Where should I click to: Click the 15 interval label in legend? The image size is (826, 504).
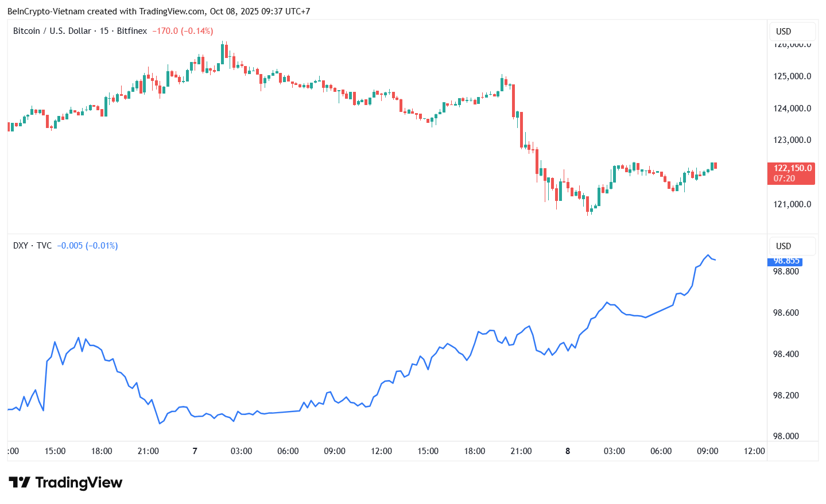(104, 31)
